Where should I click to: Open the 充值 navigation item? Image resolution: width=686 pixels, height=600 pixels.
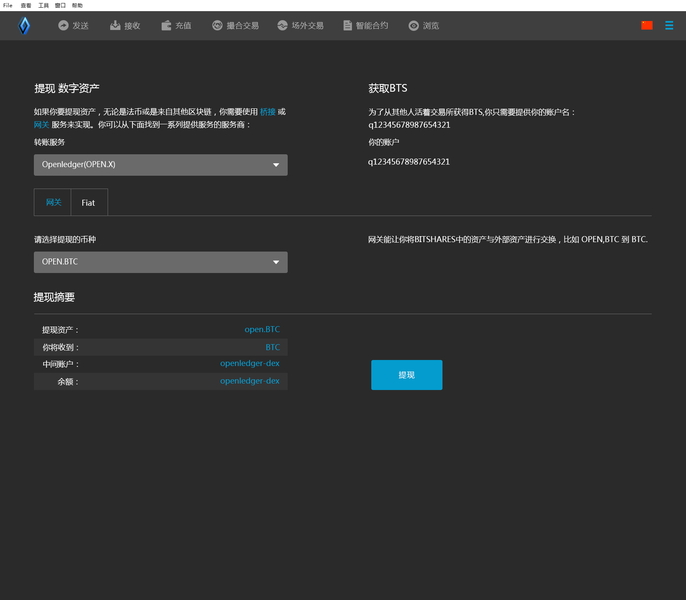tap(176, 25)
